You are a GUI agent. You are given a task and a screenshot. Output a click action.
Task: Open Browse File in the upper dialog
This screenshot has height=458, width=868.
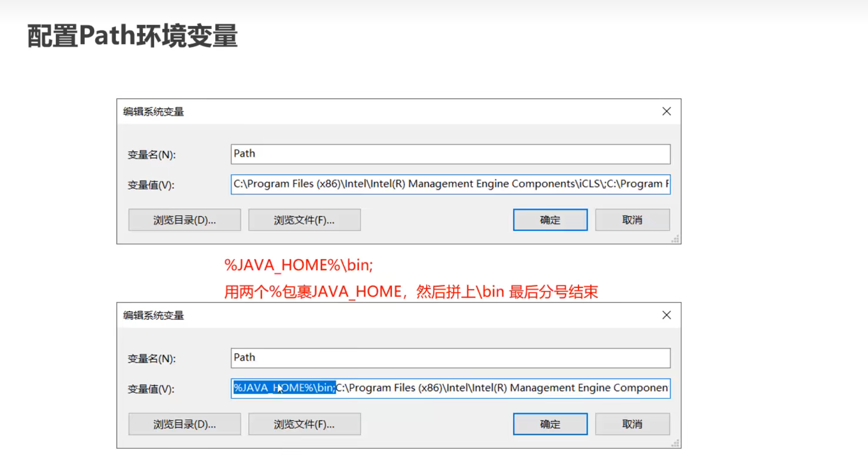pyautogui.click(x=304, y=220)
